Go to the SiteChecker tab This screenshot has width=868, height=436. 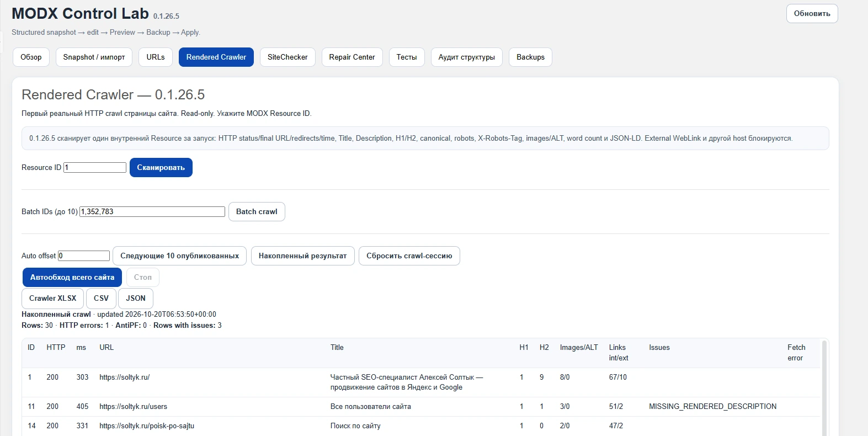click(287, 57)
